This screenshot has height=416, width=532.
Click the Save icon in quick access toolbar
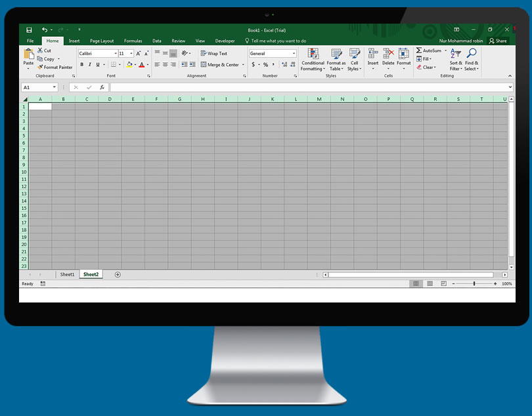pos(29,30)
